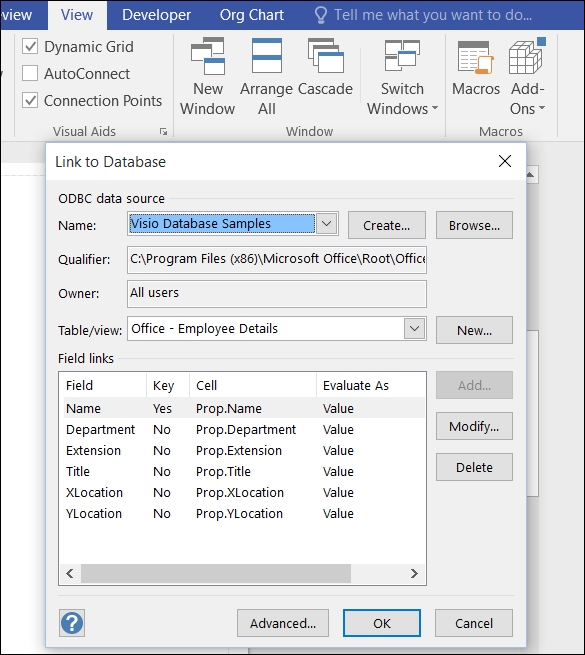This screenshot has width=585, height=655.
Task: Click the scroll up arrow behind the dialog
Action: click(x=531, y=175)
